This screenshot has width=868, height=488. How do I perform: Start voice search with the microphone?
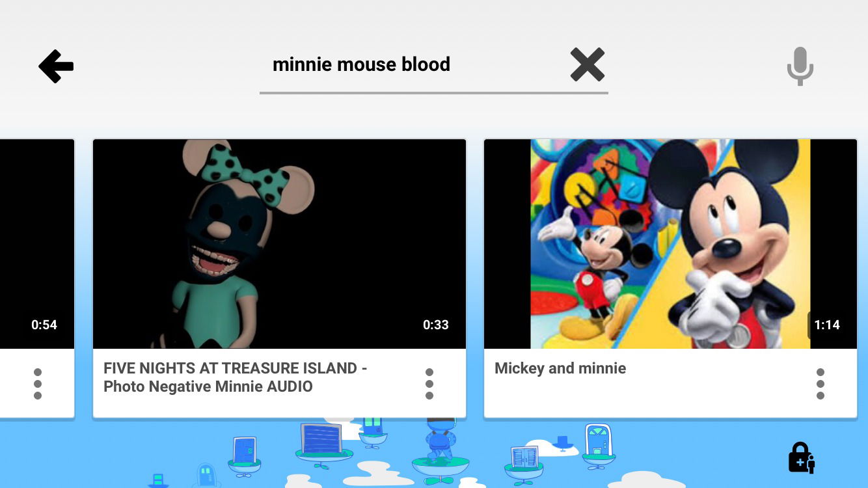coord(800,66)
